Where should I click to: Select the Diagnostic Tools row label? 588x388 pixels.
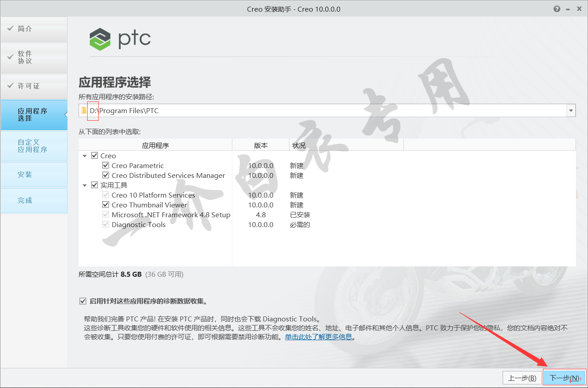[x=139, y=224]
